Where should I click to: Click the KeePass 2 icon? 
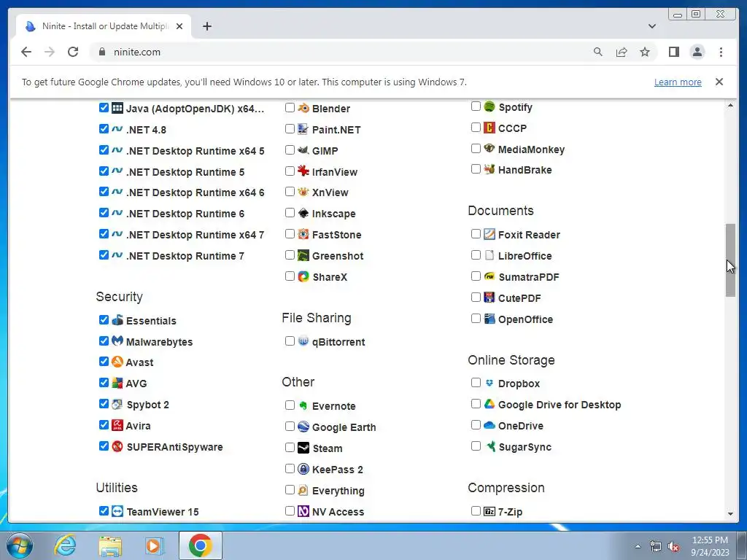pyautogui.click(x=303, y=469)
